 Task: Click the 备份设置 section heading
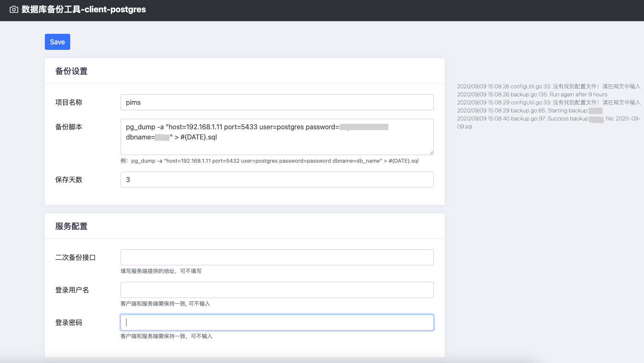71,71
